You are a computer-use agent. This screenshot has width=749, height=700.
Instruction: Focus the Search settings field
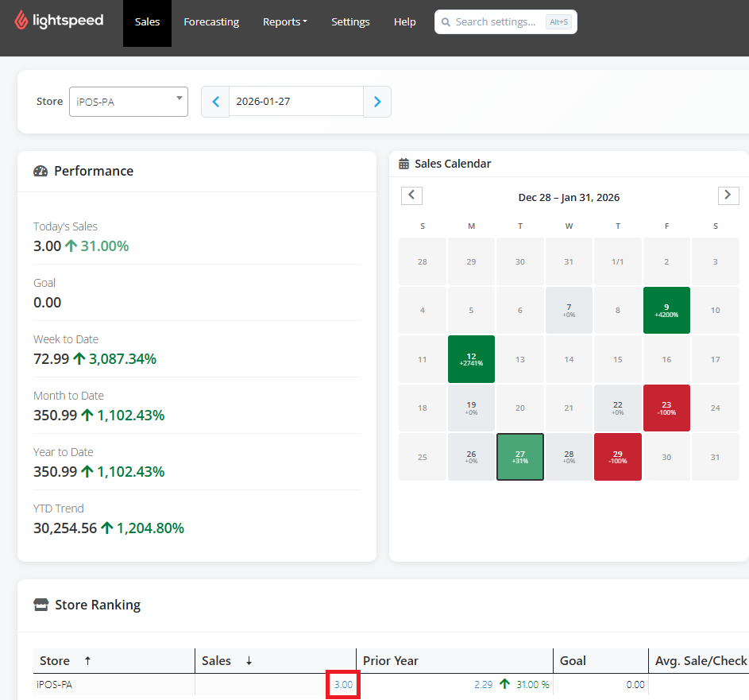(496, 22)
